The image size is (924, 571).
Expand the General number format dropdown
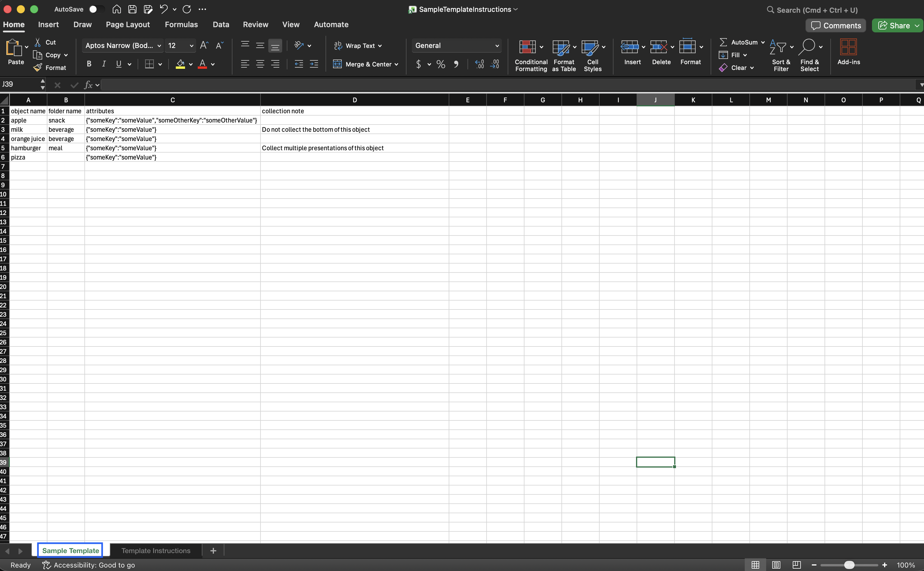pos(497,46)
